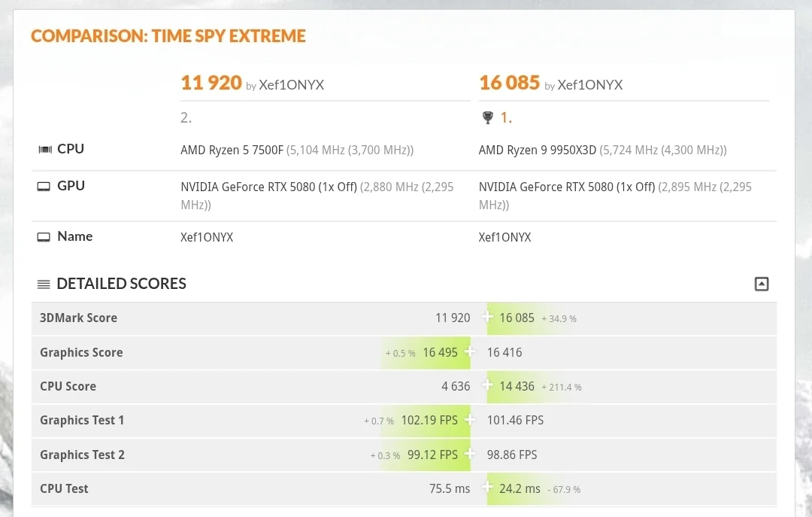Click the 16 416 graphics score value
812x517 pixels.
[504, 353]
